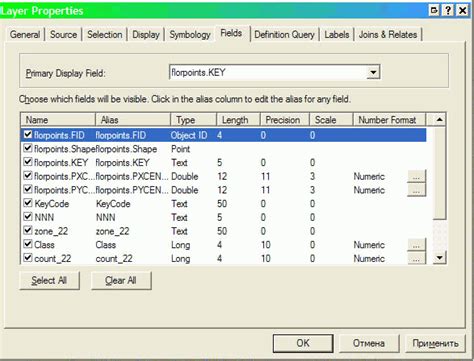Viewport: 474px width, 361px height.
Task: Open the Joins & Relates tab
Action: [x=388, y=34]
